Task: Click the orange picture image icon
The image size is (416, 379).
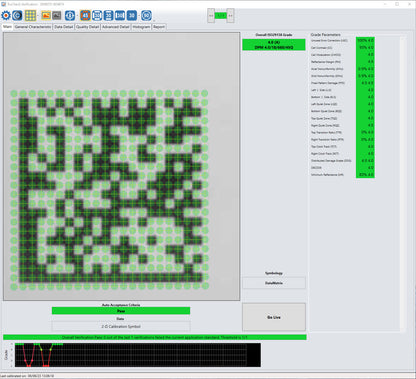Action: point(46,15)
